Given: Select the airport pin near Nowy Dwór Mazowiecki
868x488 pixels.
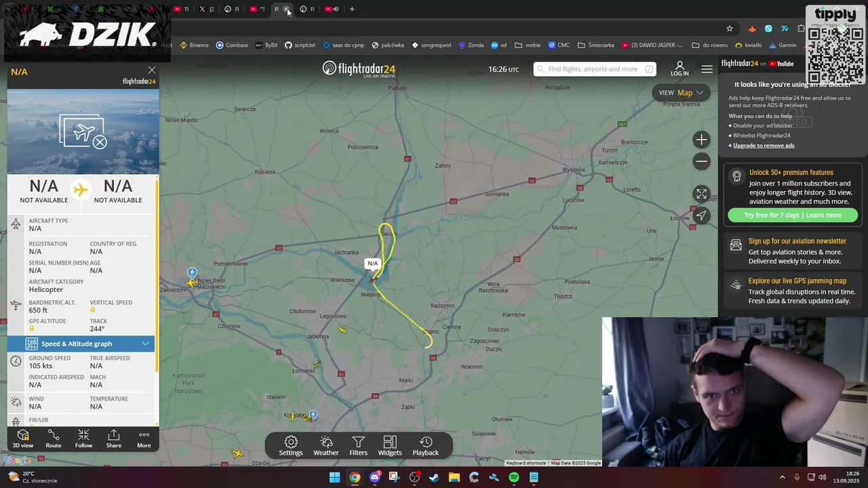Looking at the screenshot, I should (x=192, y=273).
